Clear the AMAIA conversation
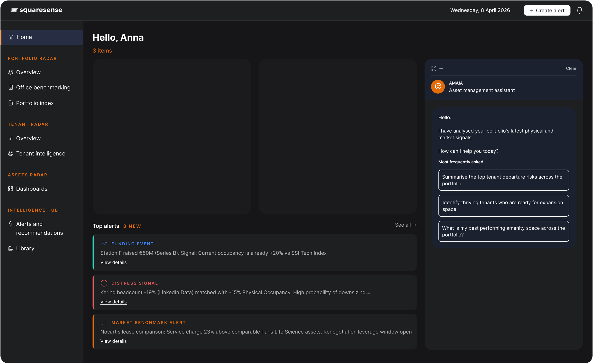The image size is (593, 364). 571,68
